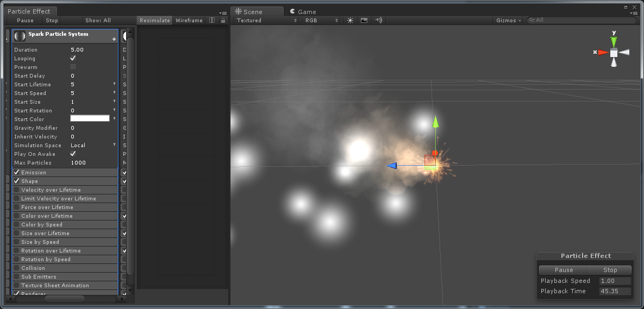Open the Gizmos dropdown

coord(509,20)
